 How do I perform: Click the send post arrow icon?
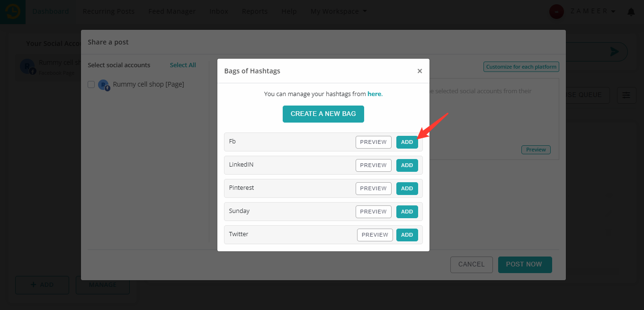click(615, 52)
